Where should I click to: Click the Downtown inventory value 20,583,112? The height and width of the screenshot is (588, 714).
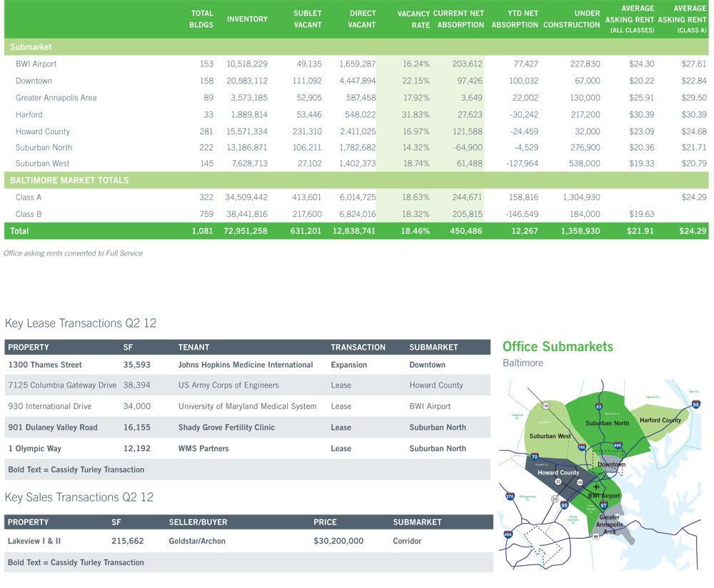[x=247, y=81]
